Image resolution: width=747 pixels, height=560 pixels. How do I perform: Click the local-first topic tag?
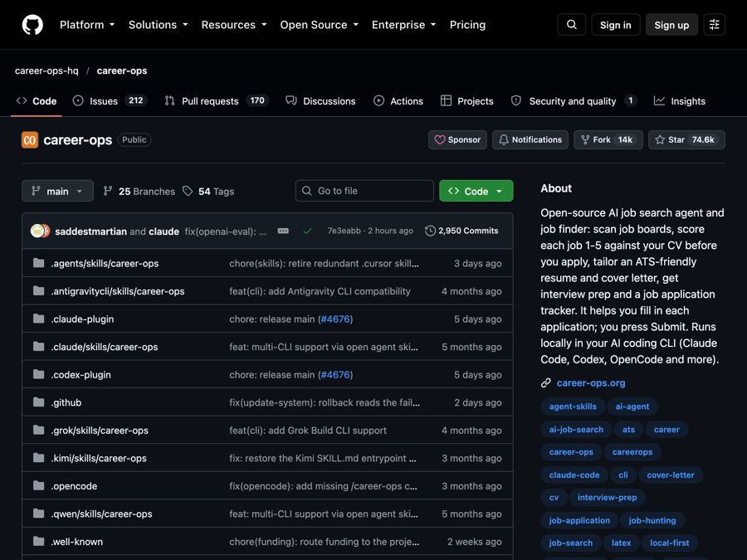tap(669, 543)
